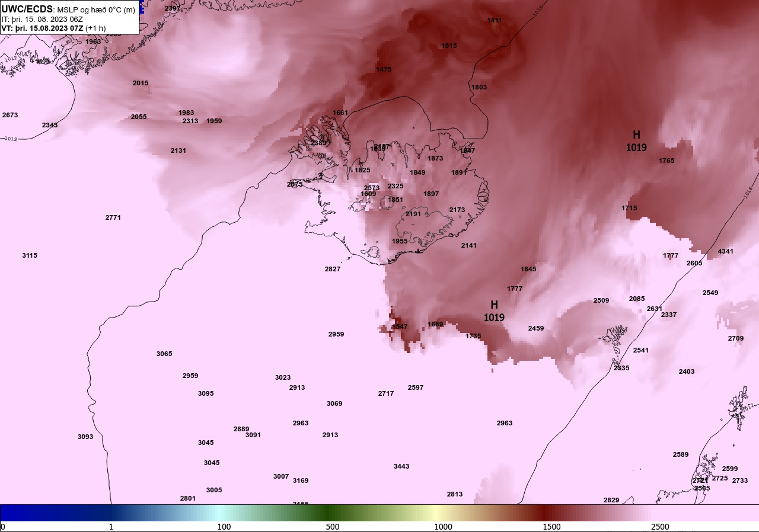Click the height value 3169
Screen dimensions: 759x532
point(301,480)
